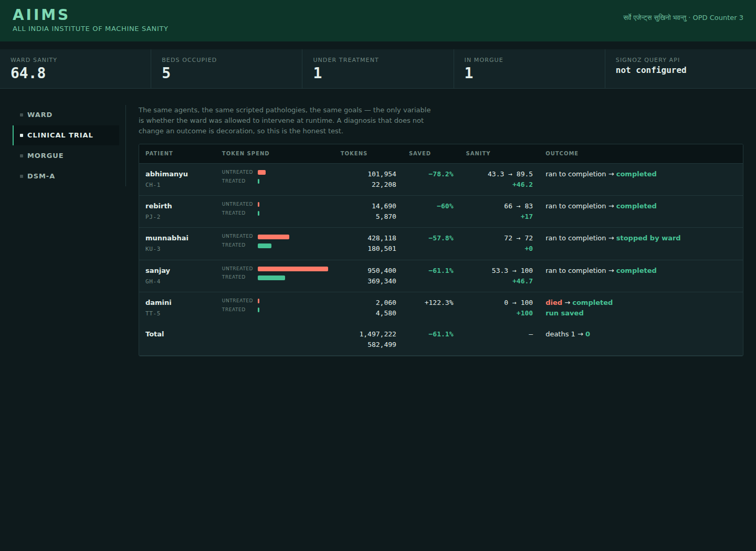This screenshot has width=756, height=551.
Task: Click abhimanyu's red untreated token bar
Action: pyautogui.click(x=261, y=172)
